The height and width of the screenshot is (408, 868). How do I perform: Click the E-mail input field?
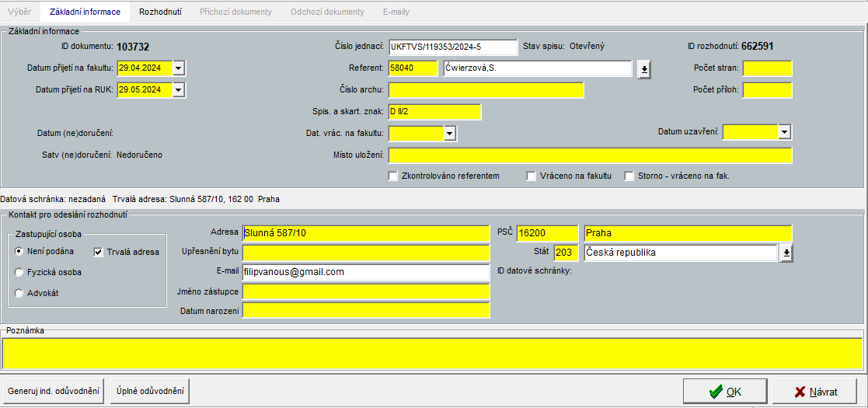tap(365, 273)
